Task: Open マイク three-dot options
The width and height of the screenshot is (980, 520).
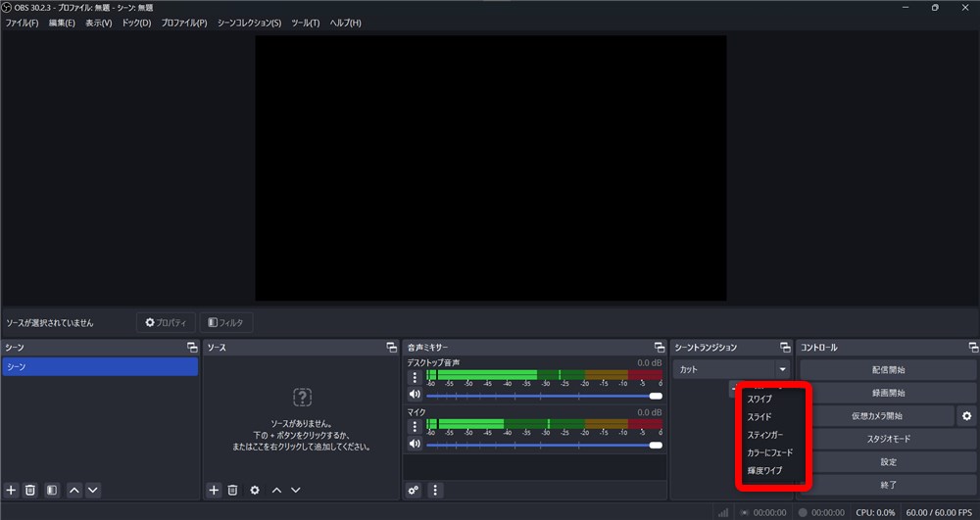Action: click(415, 426)
